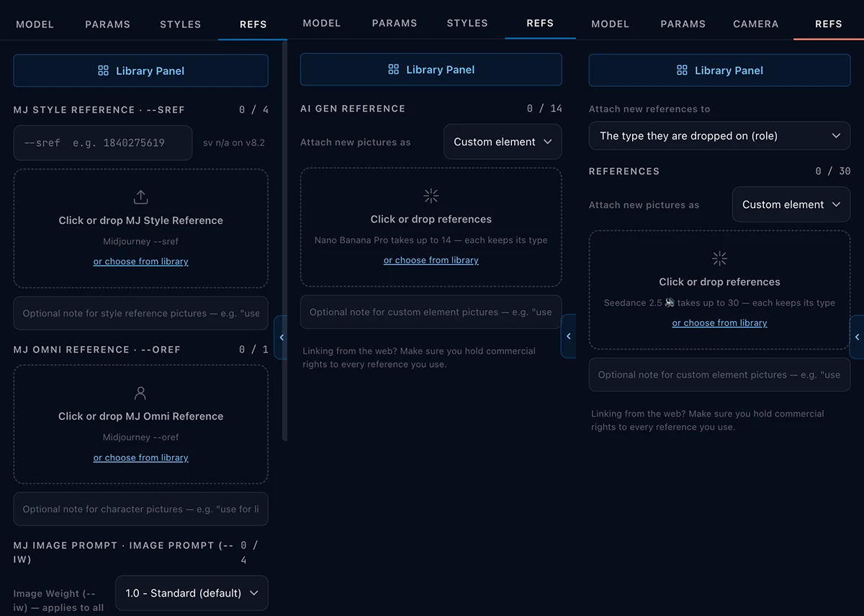
Task: Collapse the middle panel with its chevron handle
Action: (x=568, y=336)
